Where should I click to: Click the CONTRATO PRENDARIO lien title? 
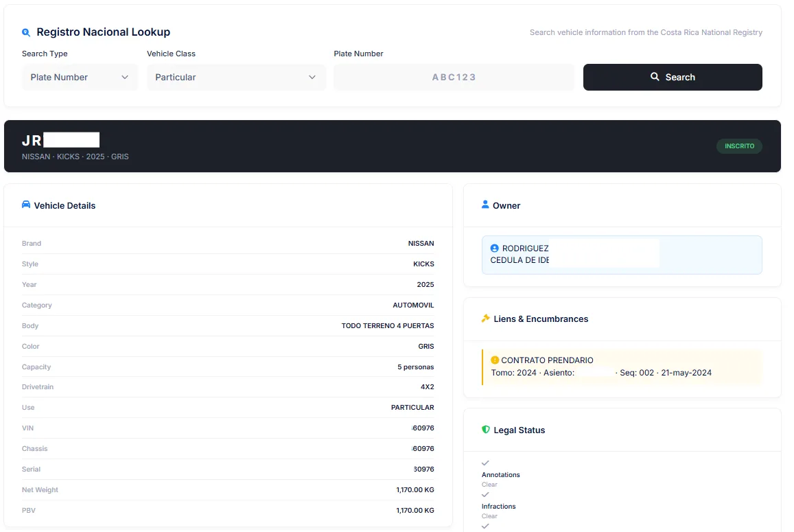[547, 360]
